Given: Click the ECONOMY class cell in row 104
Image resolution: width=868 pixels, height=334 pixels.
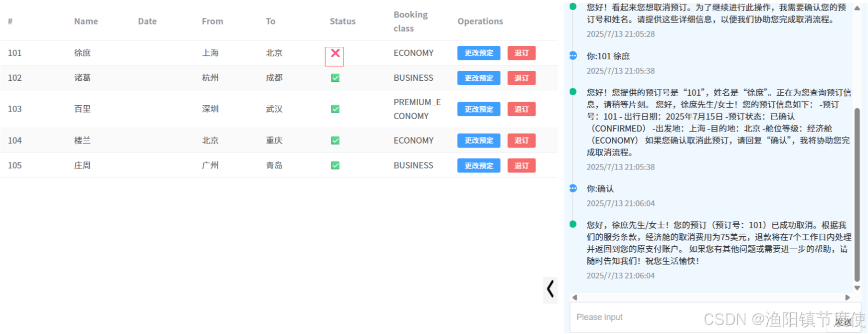Looking at the screenshot, I should tap(413, 141).
